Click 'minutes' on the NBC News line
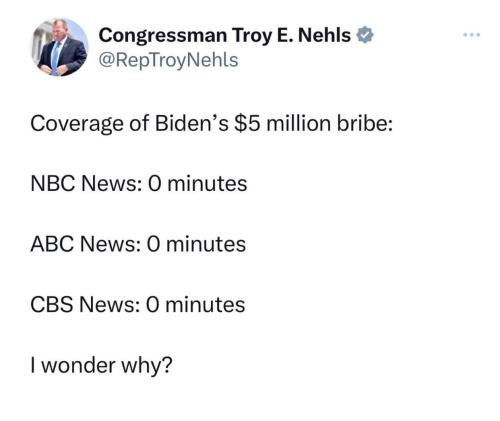This screenshot has height=421, width=500. (207, 184)
